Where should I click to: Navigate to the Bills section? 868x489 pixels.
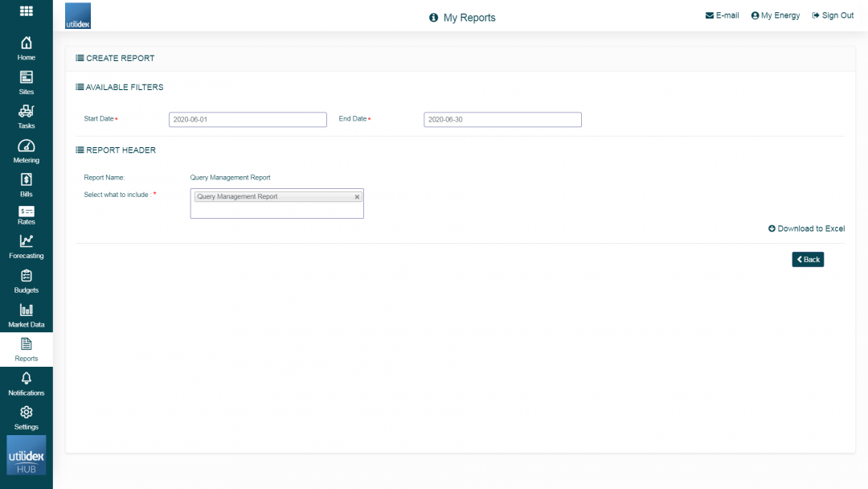tap(26, 186)
